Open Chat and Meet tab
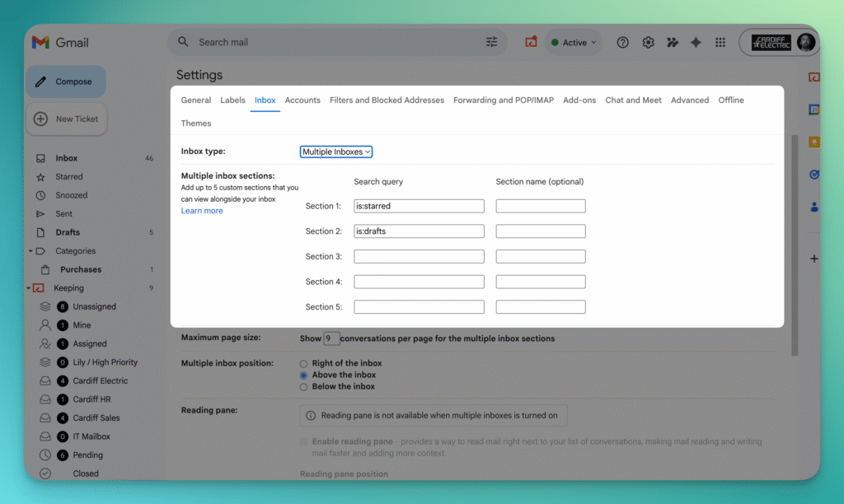844x504 pixels. point(633,100)
